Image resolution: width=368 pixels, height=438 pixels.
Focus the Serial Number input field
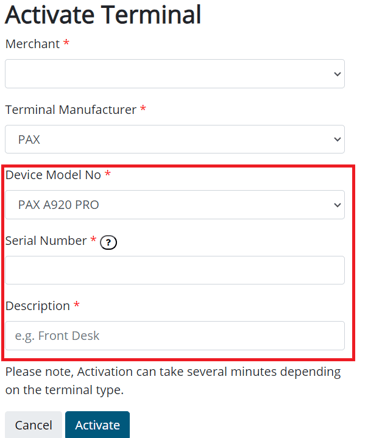175,270
